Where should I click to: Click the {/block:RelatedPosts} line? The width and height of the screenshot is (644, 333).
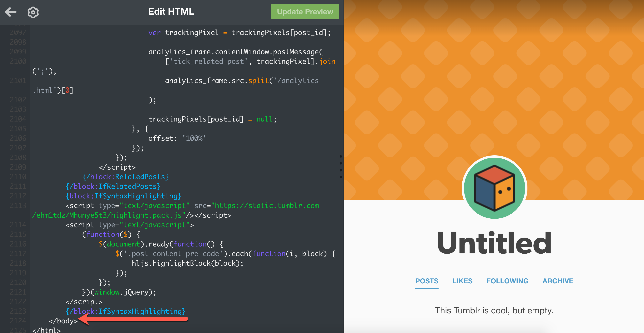click(125, 177)
